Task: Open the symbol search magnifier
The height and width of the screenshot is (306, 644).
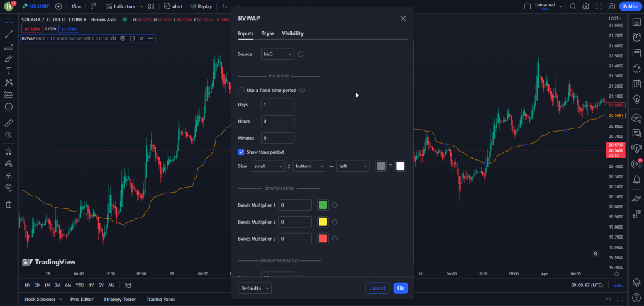Action: point(573,6)
